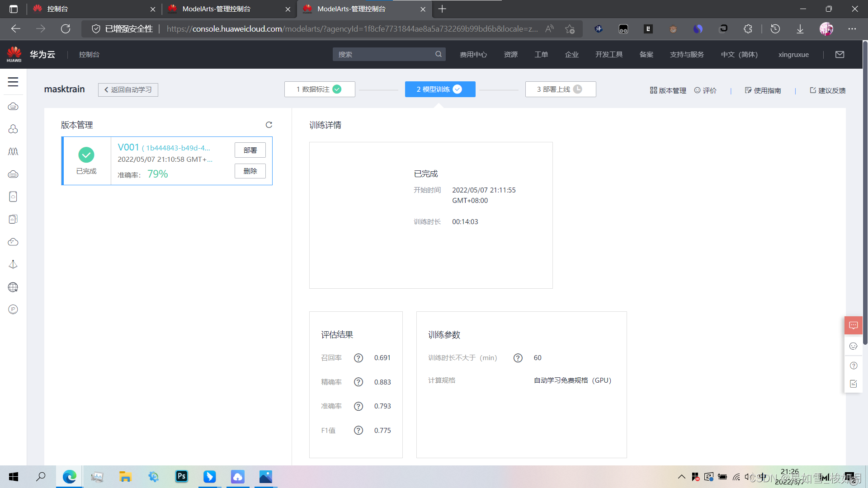Click the edit note widget on right
The width and height of the screenshot is (868, 488).
pos(854,384)
